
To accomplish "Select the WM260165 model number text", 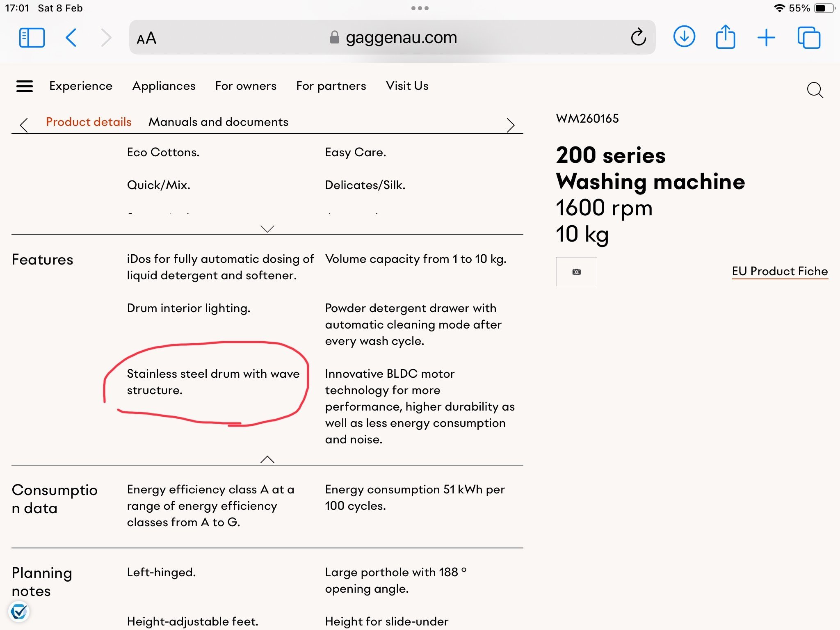I will point(587,119).
